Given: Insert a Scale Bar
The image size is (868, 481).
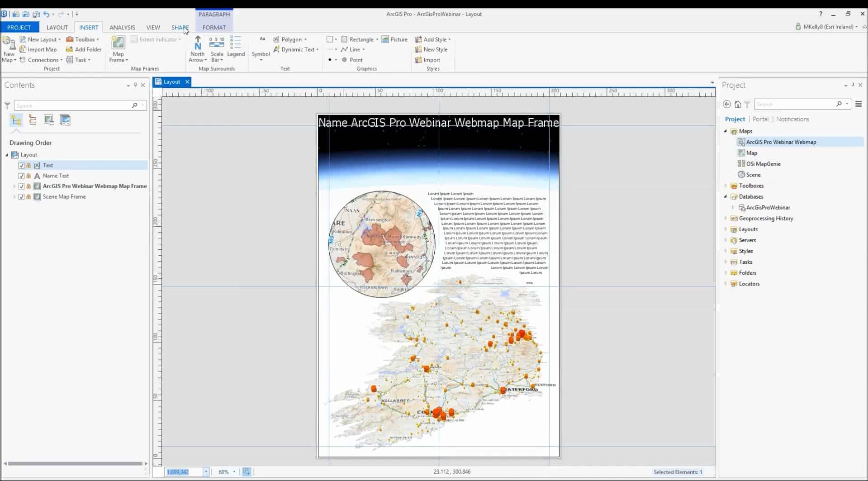Looking at the screenshot, I should coord(217,43).
